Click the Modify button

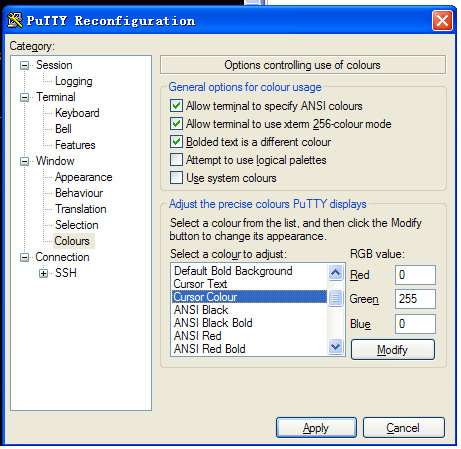click(x=393, y=349)
